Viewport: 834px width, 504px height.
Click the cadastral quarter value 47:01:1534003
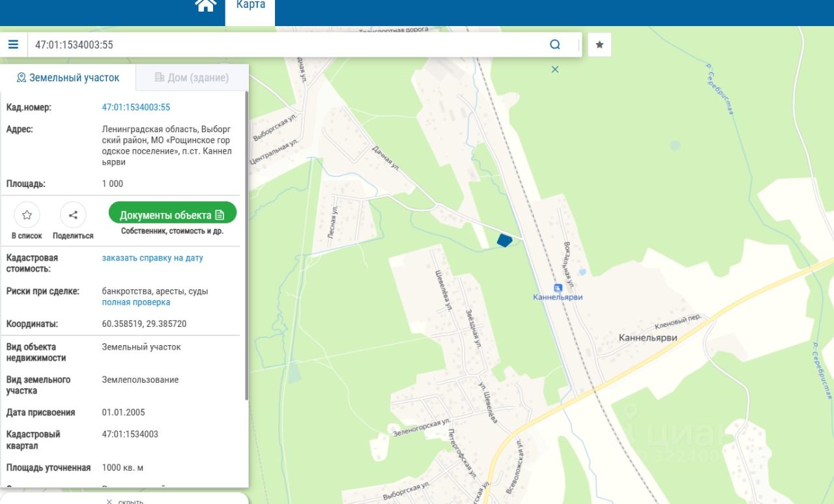click(130, 434)
